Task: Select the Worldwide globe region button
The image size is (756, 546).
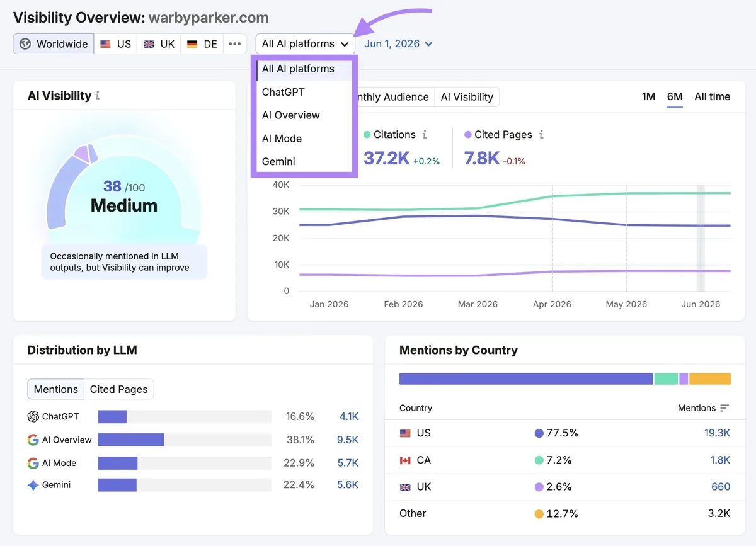Action: [54, 44]
